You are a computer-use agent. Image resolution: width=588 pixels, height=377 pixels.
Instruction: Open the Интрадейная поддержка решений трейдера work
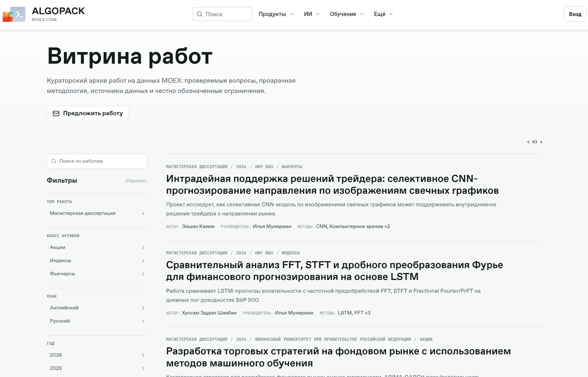[x=332, y=185]
